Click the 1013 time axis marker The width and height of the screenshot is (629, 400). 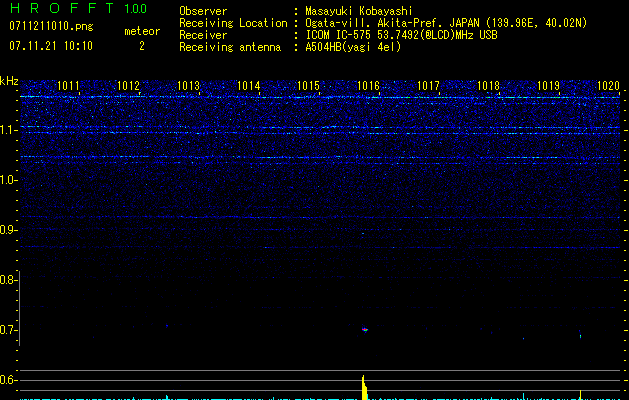coord(189,87)
